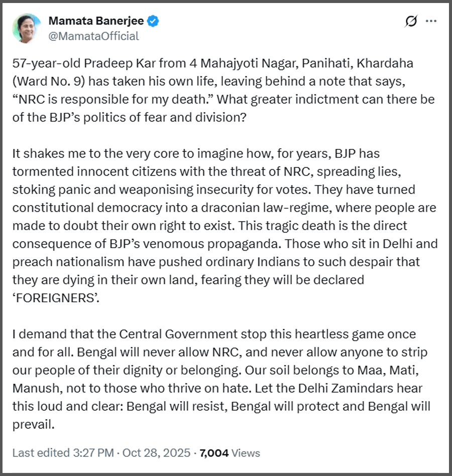The image size is (452, 476).
Task: Open the three-dot more options menu
Action: (431, 22)
